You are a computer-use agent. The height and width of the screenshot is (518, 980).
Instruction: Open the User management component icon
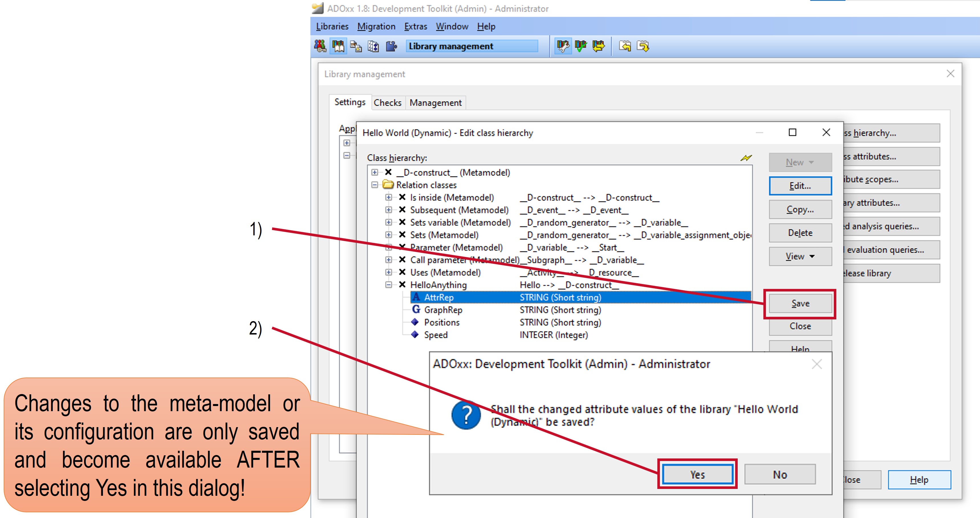tap(320, 46)
